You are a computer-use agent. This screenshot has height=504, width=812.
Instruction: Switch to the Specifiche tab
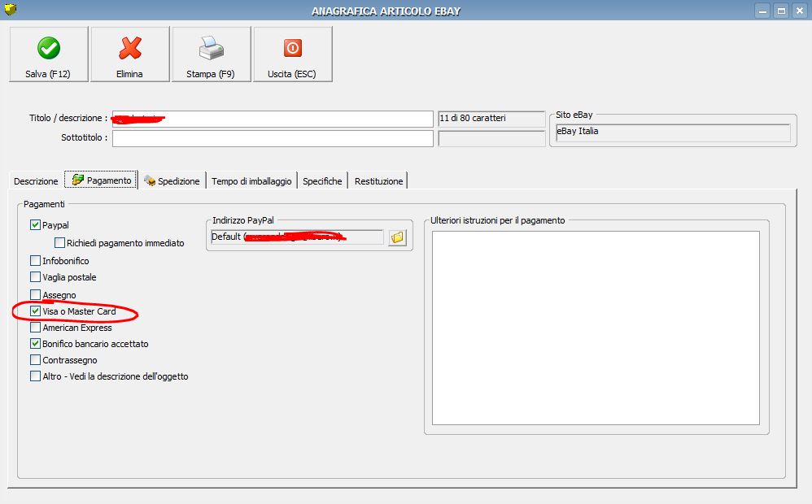click(x=322, y=181)
